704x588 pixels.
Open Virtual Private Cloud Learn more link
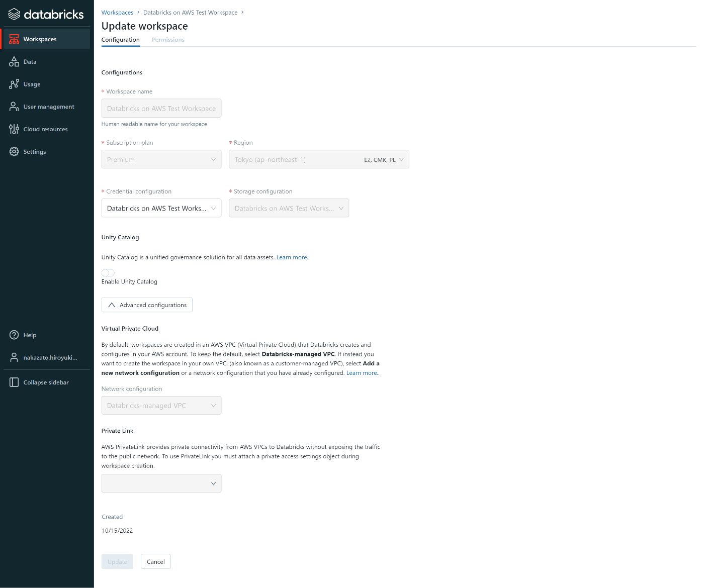click(x=362, y=373)
